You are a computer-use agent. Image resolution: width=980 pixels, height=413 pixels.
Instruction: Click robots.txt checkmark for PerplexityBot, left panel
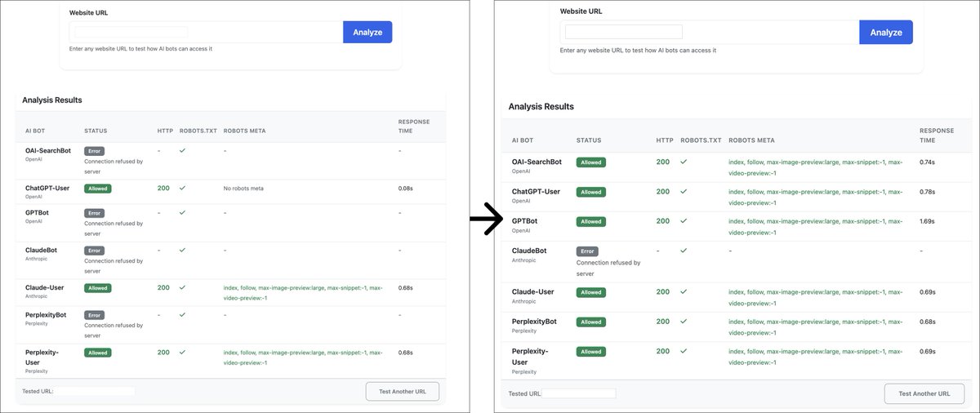click(183, 314)
